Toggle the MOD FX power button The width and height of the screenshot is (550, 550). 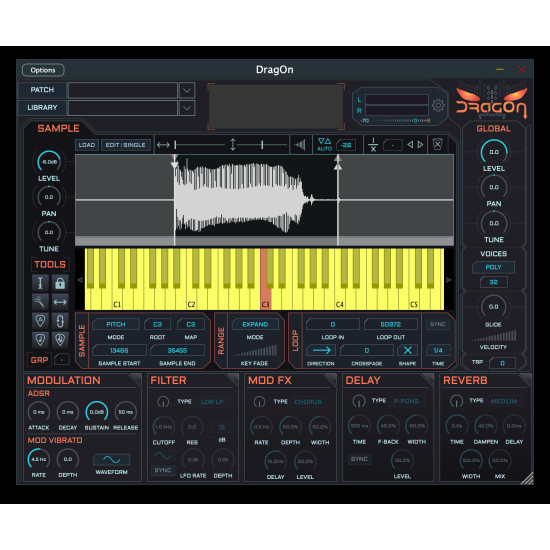pyautogui.click(x=259, y=401)
